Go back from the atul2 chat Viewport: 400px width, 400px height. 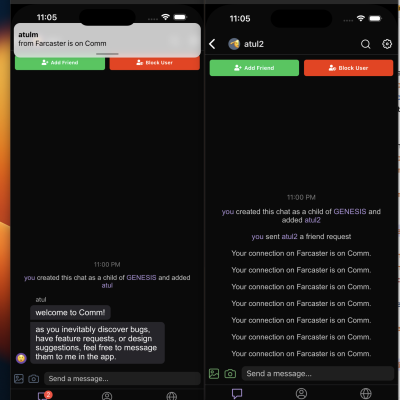pyautogui.click(x=212, y=44)
